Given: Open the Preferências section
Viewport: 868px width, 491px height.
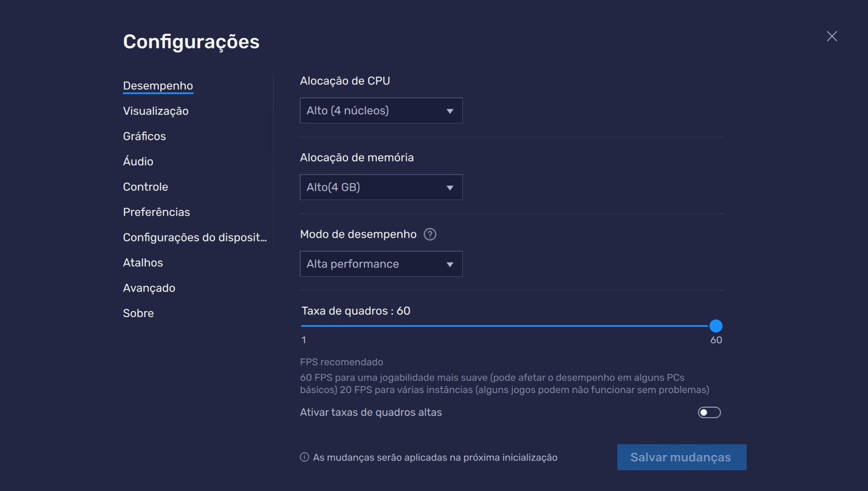Looking at the screenshot, I should (157, 212).
